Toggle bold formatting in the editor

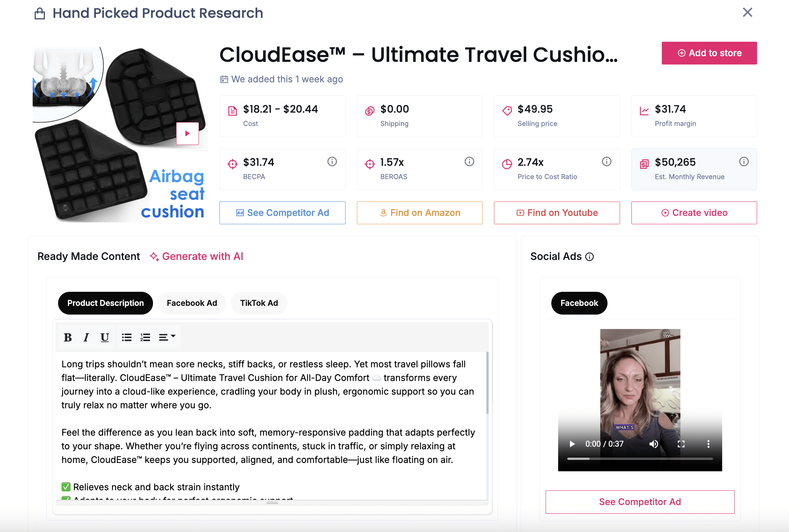68,337
